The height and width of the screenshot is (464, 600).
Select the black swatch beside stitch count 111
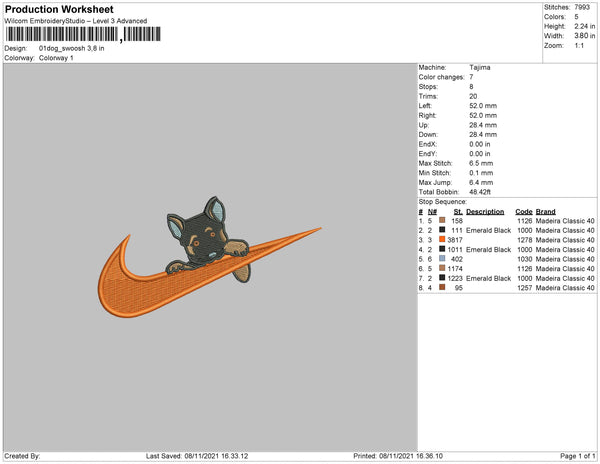pos(442,230)
